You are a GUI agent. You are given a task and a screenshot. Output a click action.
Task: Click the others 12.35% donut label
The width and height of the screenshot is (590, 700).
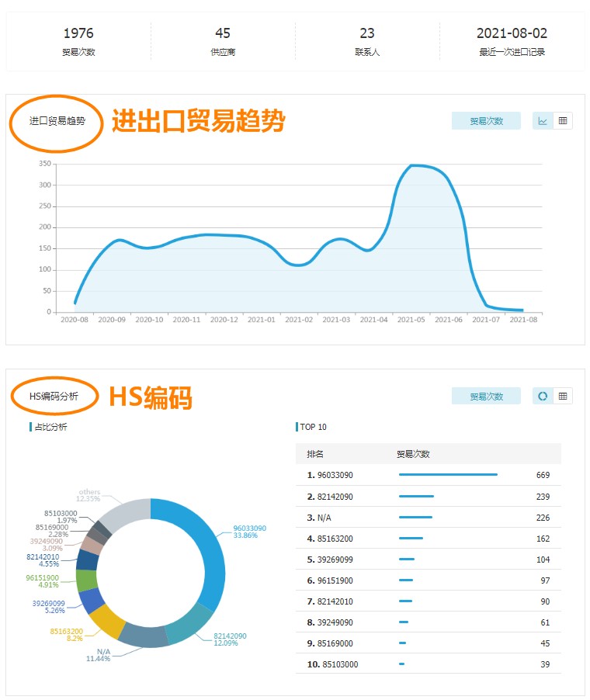[88, 495]
